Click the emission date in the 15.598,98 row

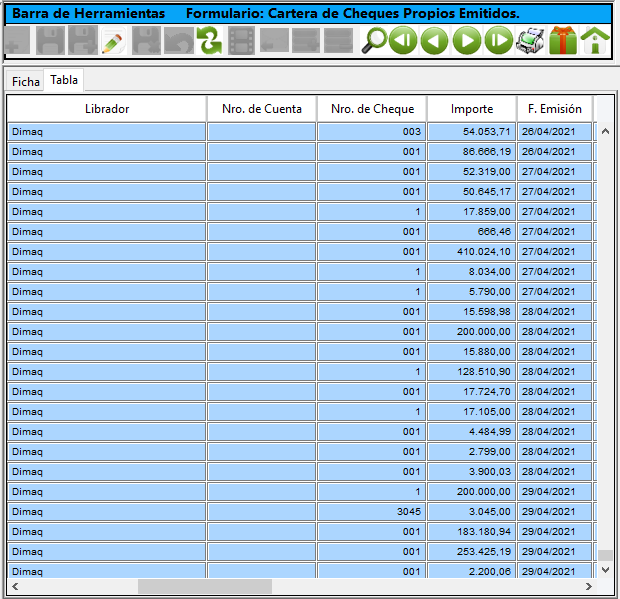(x=548, y=312)
